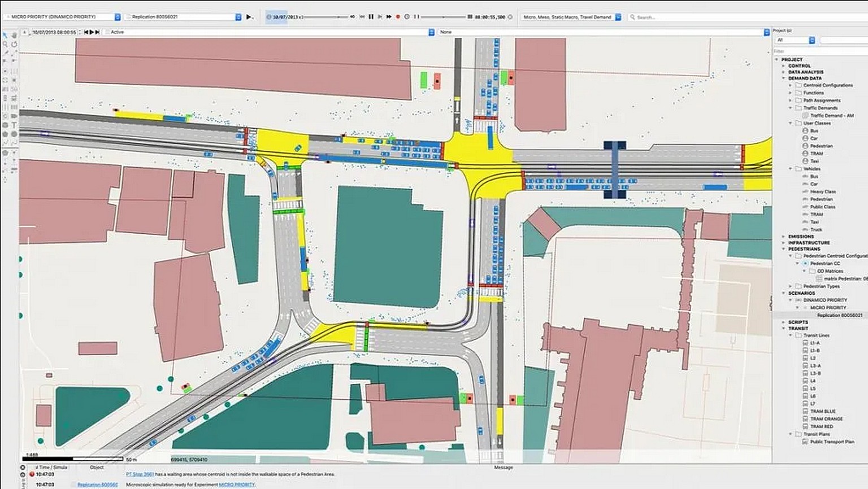
Task: Pause the running simulation
Action: click(x=371, y=17)
